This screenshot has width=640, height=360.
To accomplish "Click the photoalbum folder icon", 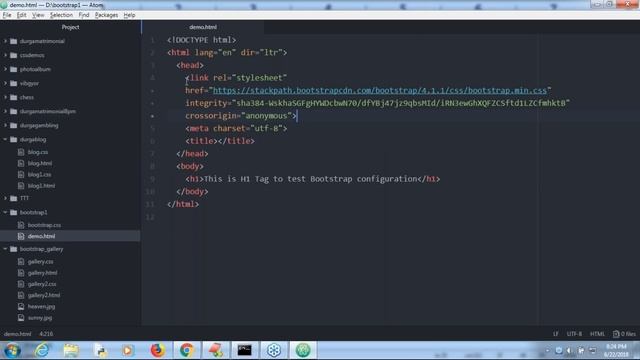I will click(x=13, y=69).
